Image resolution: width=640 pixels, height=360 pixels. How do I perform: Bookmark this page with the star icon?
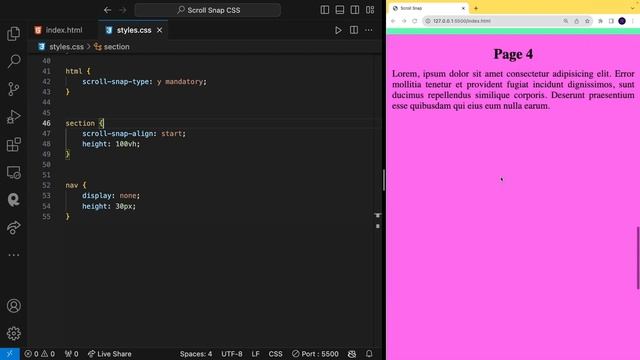[x=587, y=21]
